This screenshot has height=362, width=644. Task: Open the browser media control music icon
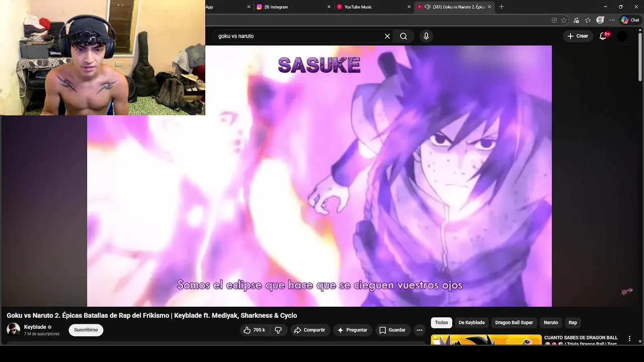pyautogui.click(x=576, y=20)
